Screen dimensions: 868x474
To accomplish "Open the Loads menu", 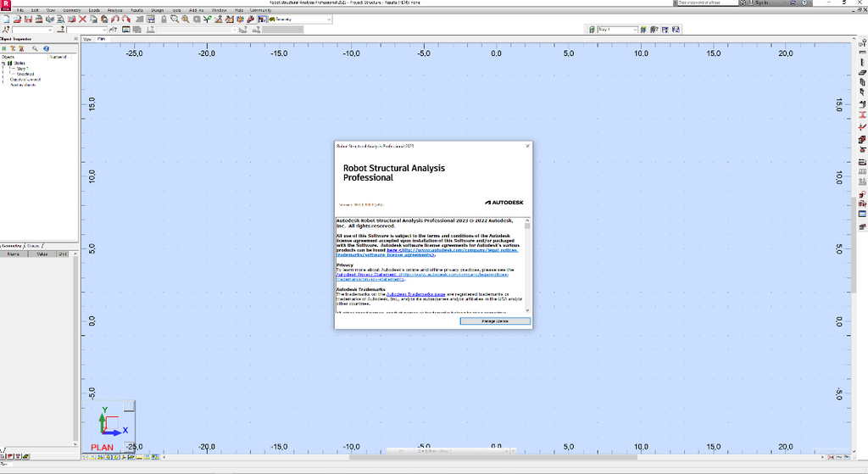I will (x=94, y=10).
